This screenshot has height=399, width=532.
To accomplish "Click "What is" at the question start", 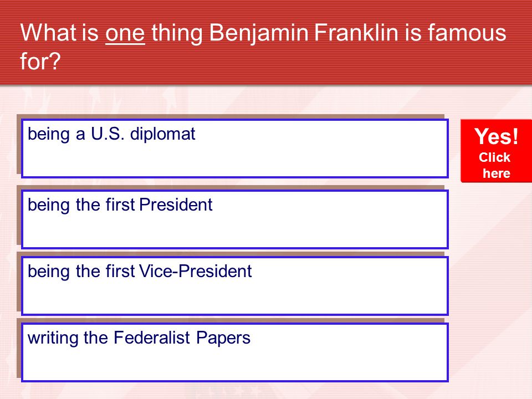I will click(x=59, y=33).
